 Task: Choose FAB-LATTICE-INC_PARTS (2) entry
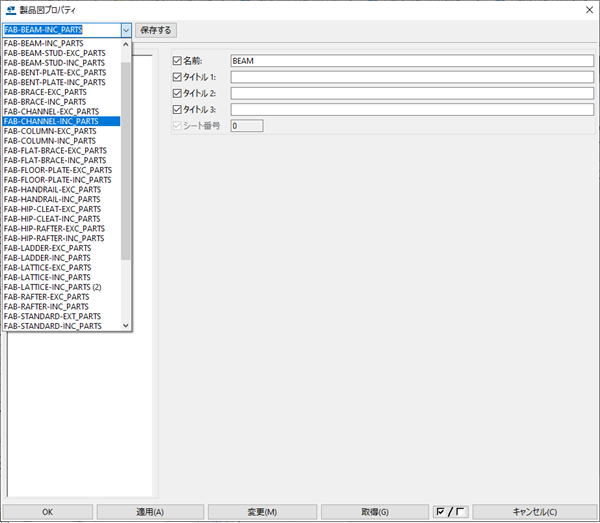click(62, 287)
